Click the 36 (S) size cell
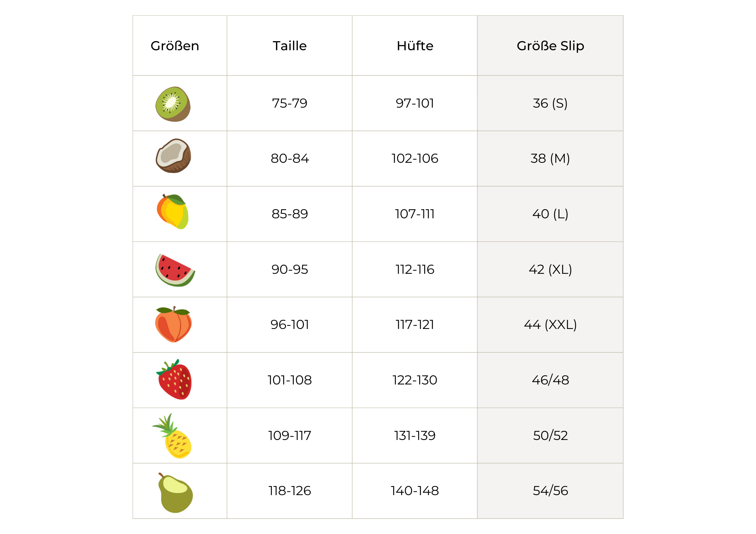Image resolution: width=756 pixels, height=534 pixels. (550, 103)
